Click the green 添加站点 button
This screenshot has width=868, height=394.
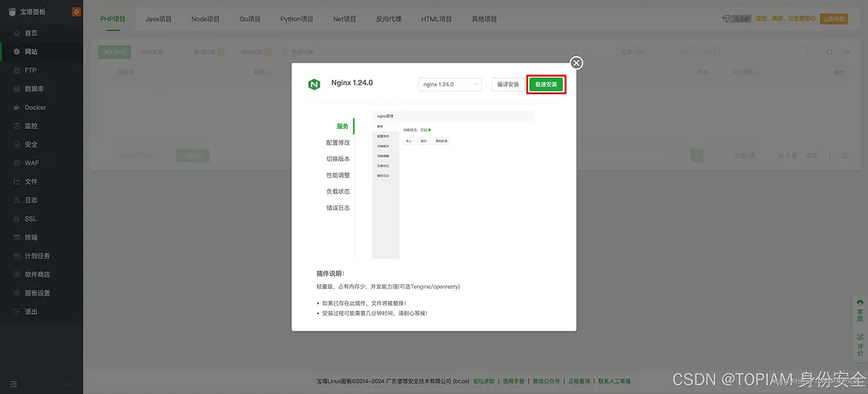[115, 52]
